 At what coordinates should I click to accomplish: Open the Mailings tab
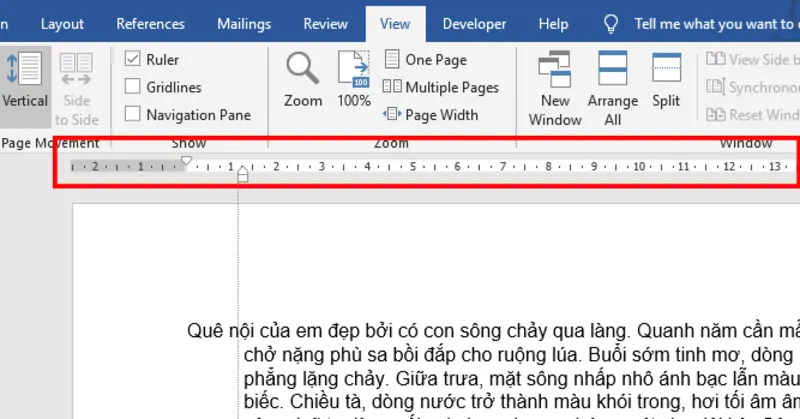pyautogui.click(x=244, y=24)
